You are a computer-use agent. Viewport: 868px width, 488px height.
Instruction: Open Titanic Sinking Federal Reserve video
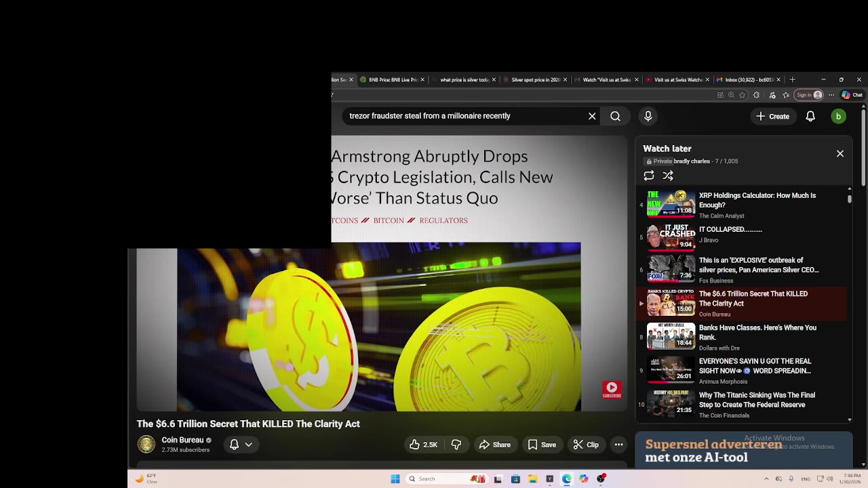743,405
